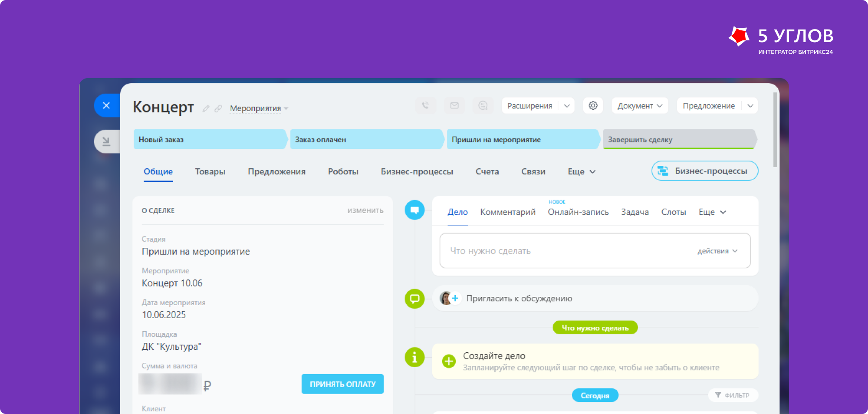
Task: Open Мероприятия pipeline dropdown
Action: click(x=259, y=108)
